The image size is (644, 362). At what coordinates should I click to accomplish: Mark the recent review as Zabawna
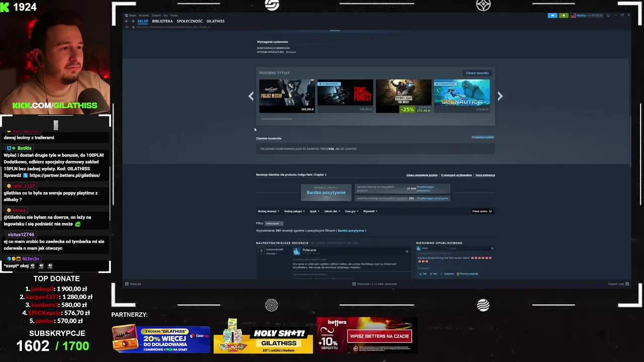click(447, 274)
